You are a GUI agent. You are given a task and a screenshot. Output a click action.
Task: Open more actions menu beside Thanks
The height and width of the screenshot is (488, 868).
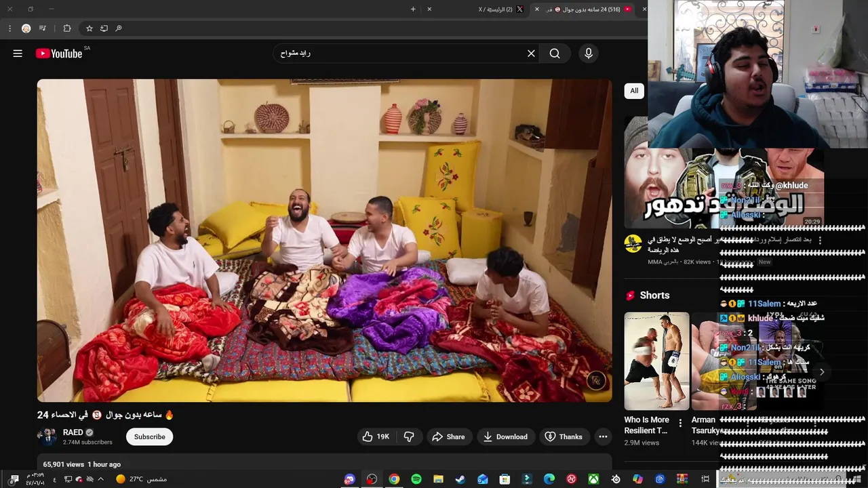point(603,436)
